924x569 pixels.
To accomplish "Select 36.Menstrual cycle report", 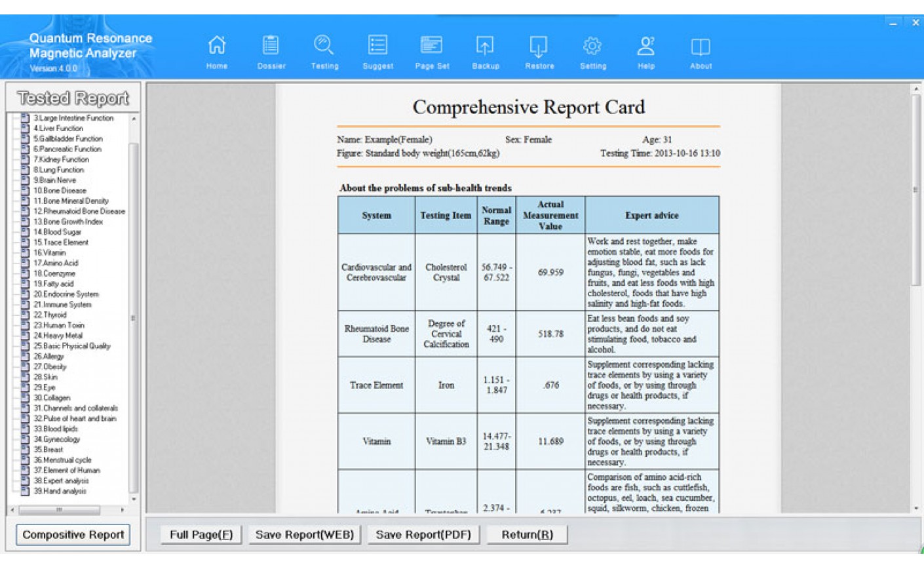I will coord(63,460).
